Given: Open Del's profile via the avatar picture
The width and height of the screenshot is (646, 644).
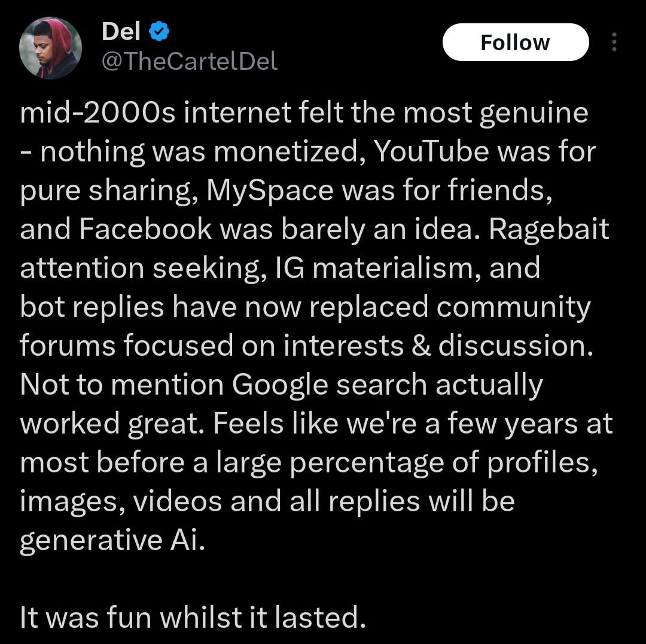Looking at the screenshot, I should coord(51,48).
